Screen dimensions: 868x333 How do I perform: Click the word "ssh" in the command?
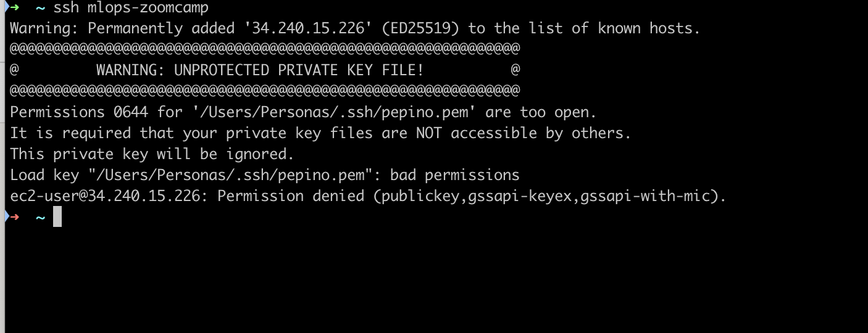pyautogui.click(x=66, y=7)
